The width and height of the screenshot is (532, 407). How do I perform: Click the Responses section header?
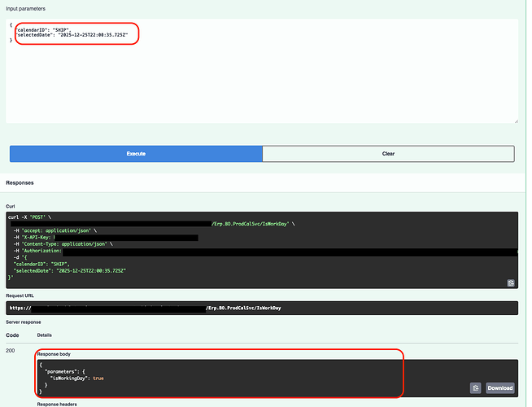(20, 182)
